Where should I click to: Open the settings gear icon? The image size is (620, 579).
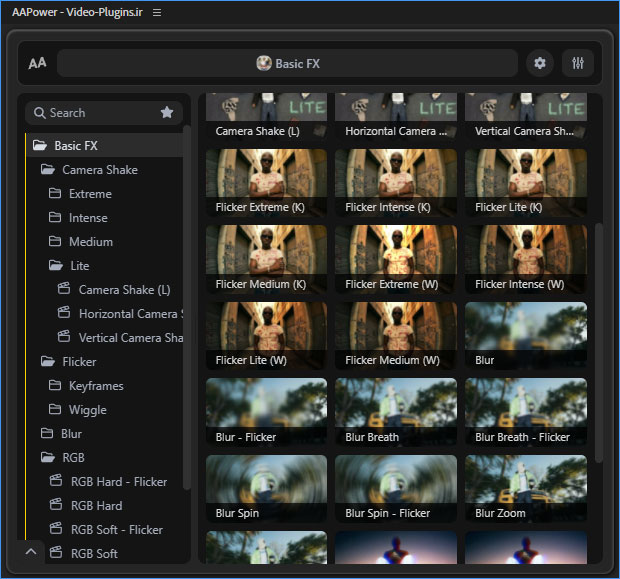coord(540,63)
